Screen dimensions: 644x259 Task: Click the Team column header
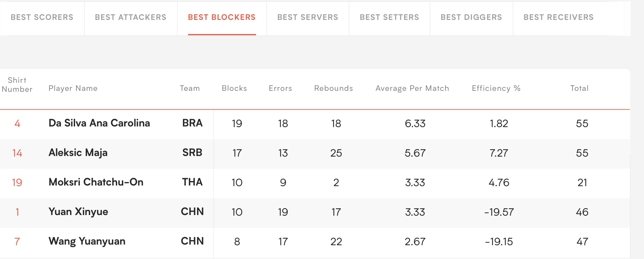point(190,88)
